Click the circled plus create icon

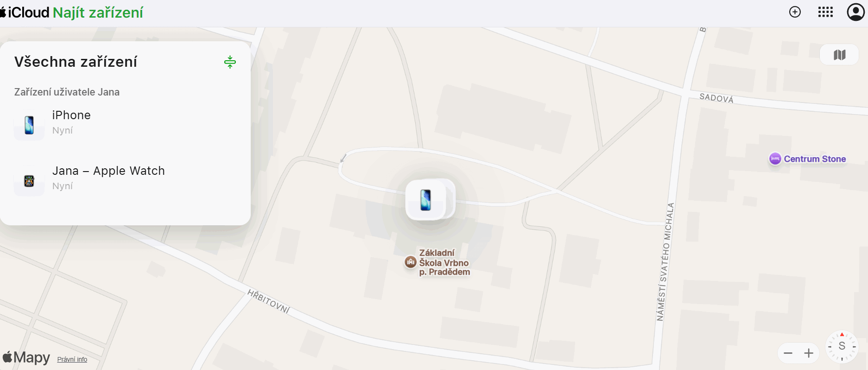click(x=795, y=12)
